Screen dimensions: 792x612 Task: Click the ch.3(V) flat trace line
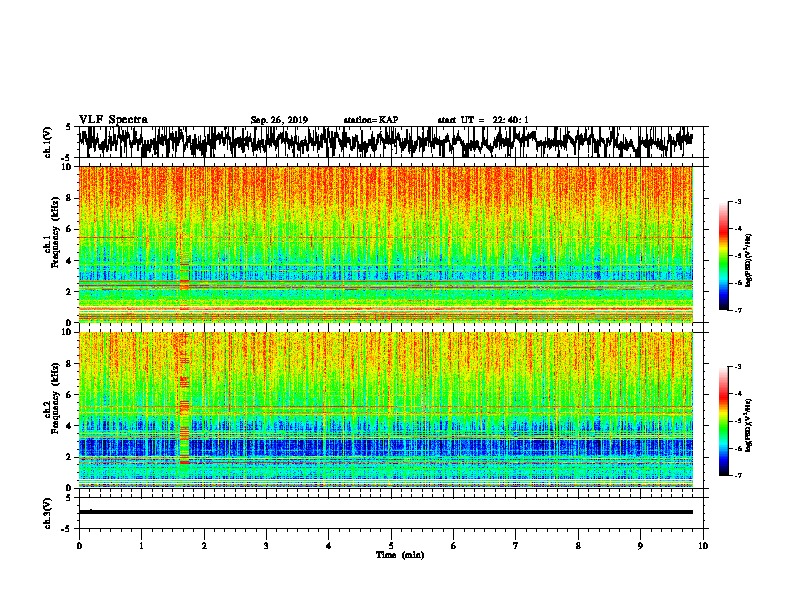pyautogui.click(x=386, y=512)
